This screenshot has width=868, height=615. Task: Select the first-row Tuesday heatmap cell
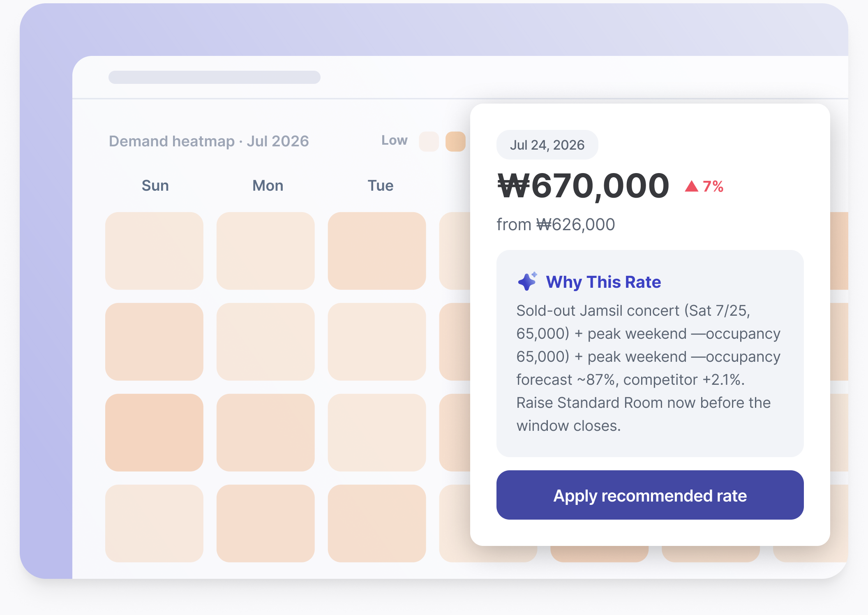tap(377, 251)
